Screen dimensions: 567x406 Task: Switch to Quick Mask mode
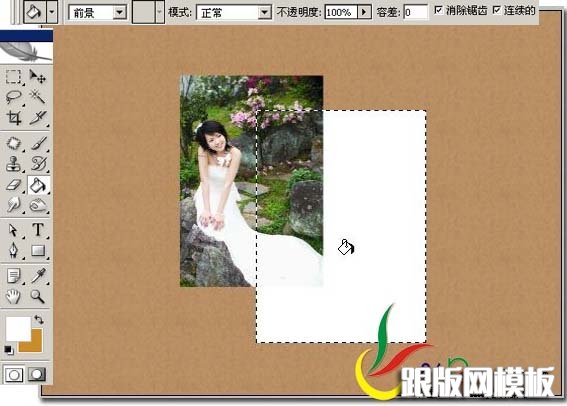(x=37, y=374)
